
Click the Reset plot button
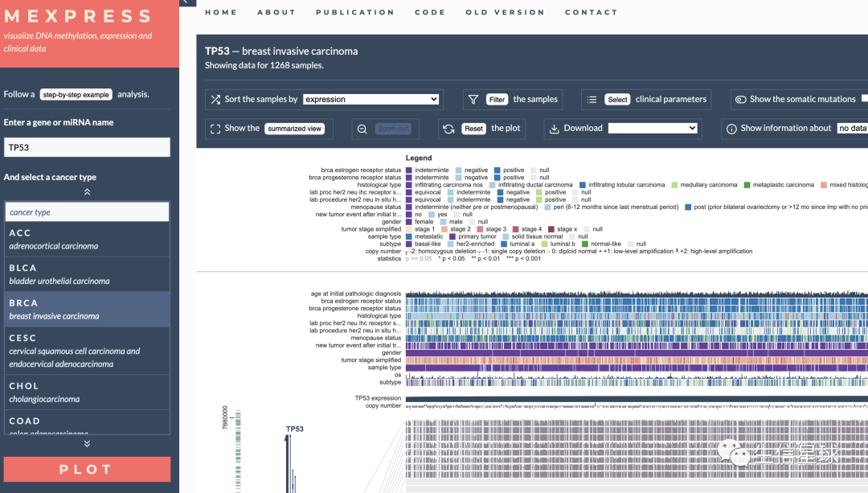pos(473,129)
